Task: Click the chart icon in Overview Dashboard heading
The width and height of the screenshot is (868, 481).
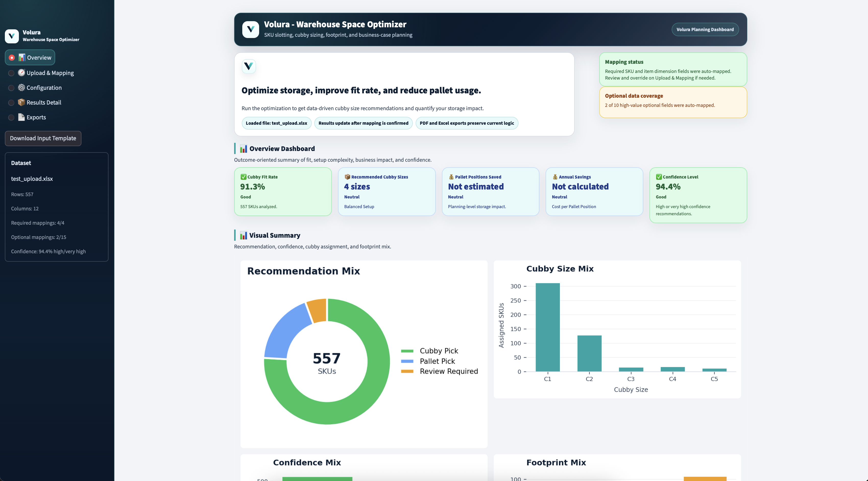Action: (243, 149)
